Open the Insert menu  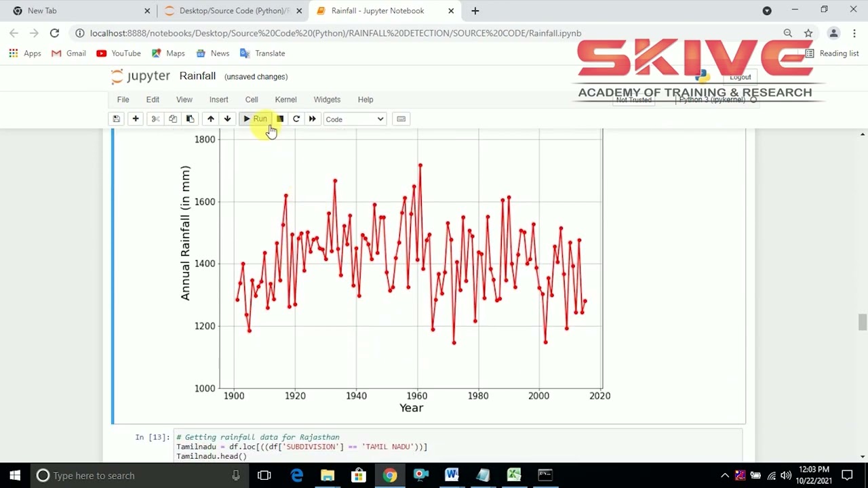point(218,100)
